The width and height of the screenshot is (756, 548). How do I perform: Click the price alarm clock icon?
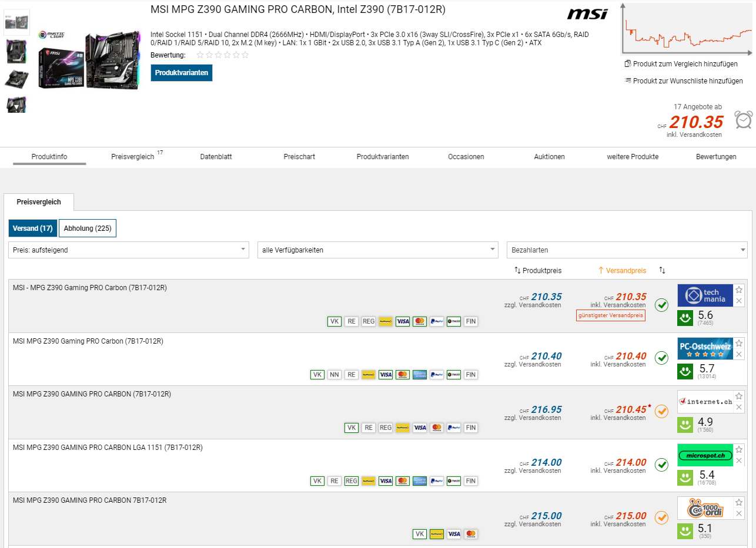pos(744,120)
